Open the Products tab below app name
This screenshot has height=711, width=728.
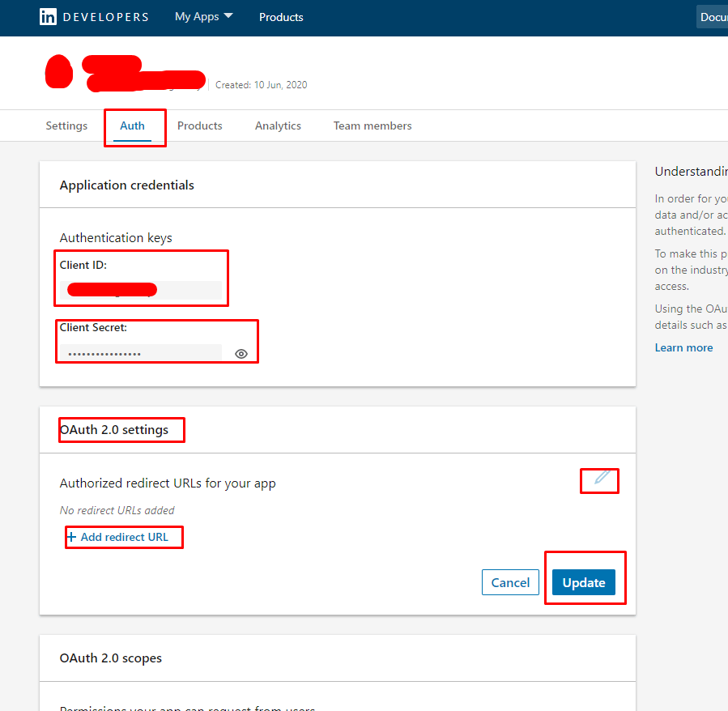click(200, 126)
